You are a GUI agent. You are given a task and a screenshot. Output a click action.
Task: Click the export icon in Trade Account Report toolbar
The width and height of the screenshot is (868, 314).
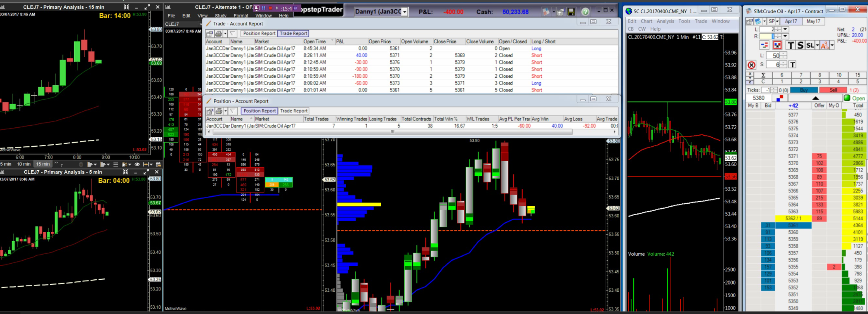click(210, 34)
